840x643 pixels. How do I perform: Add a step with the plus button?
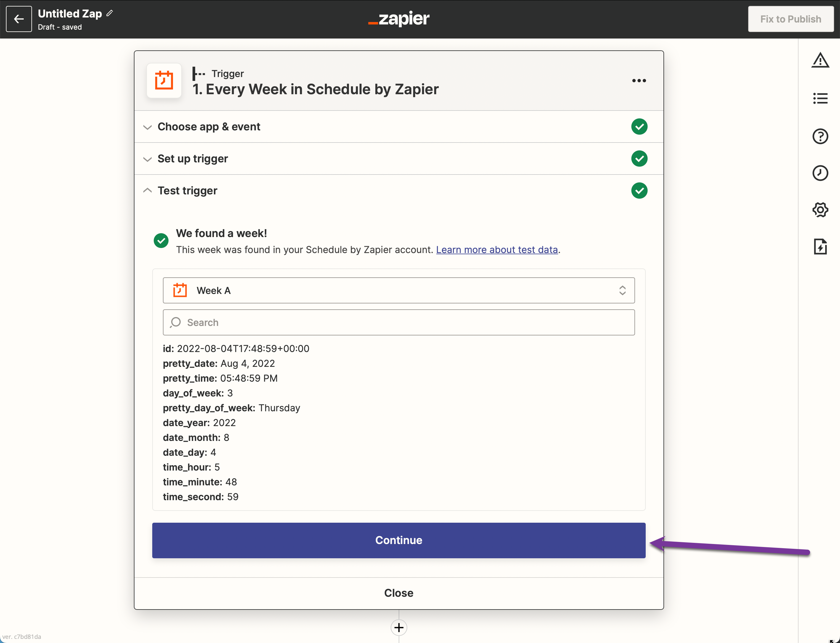399,628
